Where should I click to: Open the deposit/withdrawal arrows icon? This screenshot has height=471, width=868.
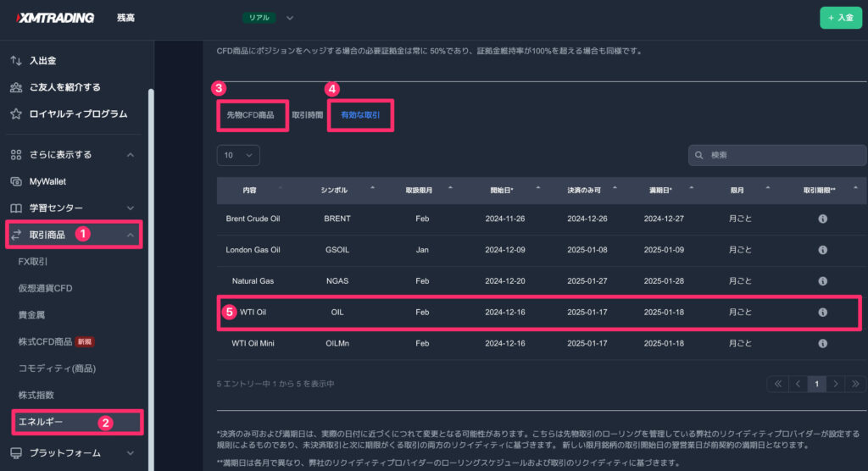click(16, 60)
